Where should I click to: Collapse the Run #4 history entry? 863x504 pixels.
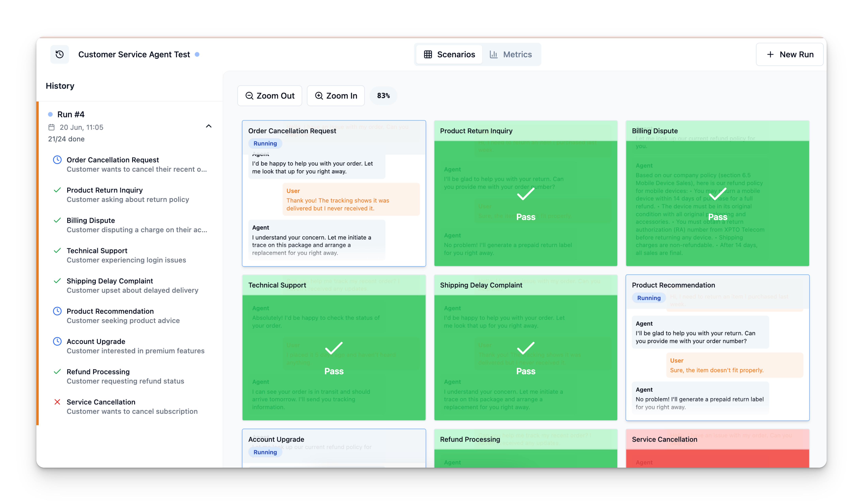[209, 126]
